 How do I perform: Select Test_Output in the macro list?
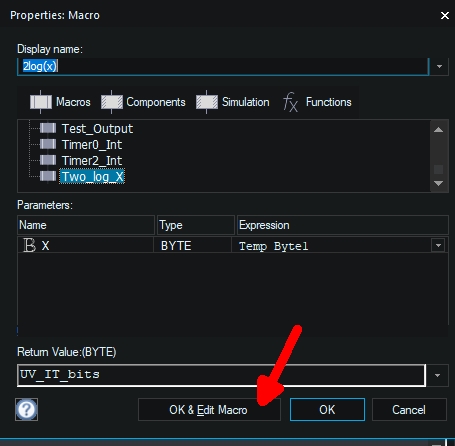pos(97,129)
